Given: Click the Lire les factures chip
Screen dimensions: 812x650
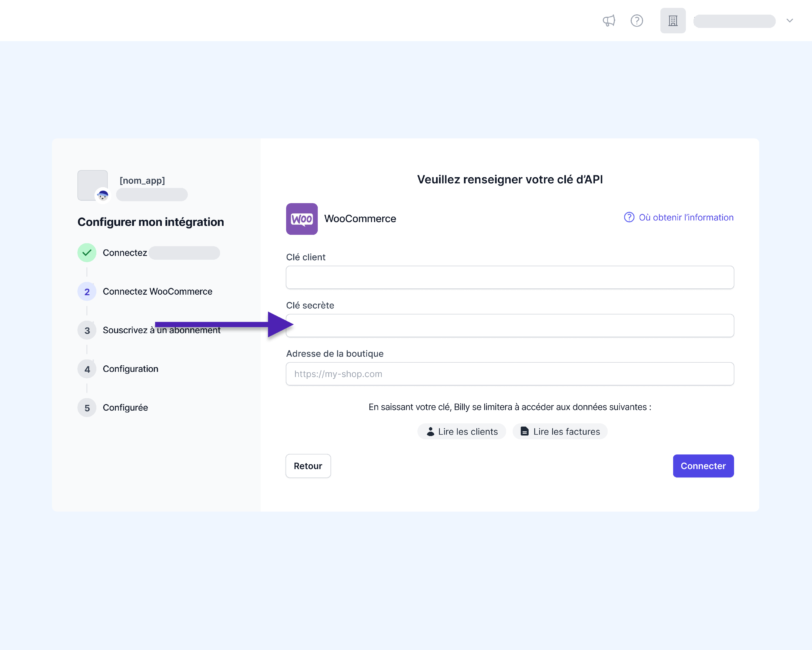Looking at the screenshot, I should point(560,431).
